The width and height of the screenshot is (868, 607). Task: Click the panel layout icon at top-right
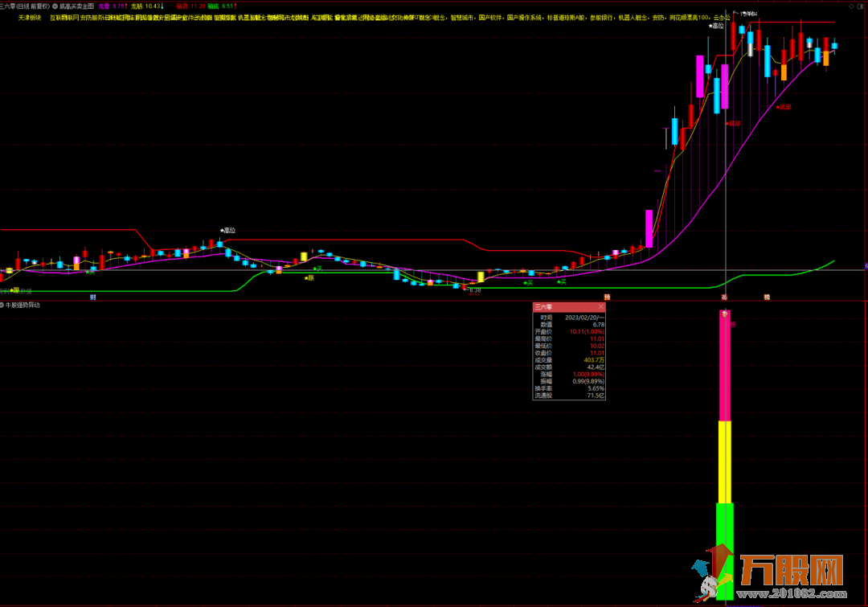860,6
